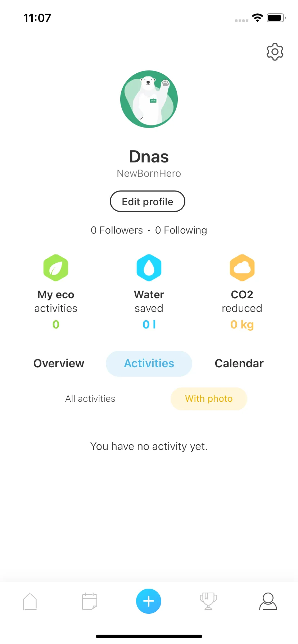298x644 pixels.
Task: Add new activity with plus button
Action: click(x=149, y=601)
